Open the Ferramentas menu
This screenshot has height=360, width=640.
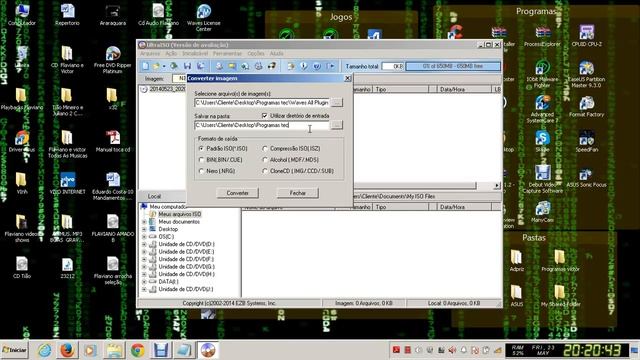(227, 53)
